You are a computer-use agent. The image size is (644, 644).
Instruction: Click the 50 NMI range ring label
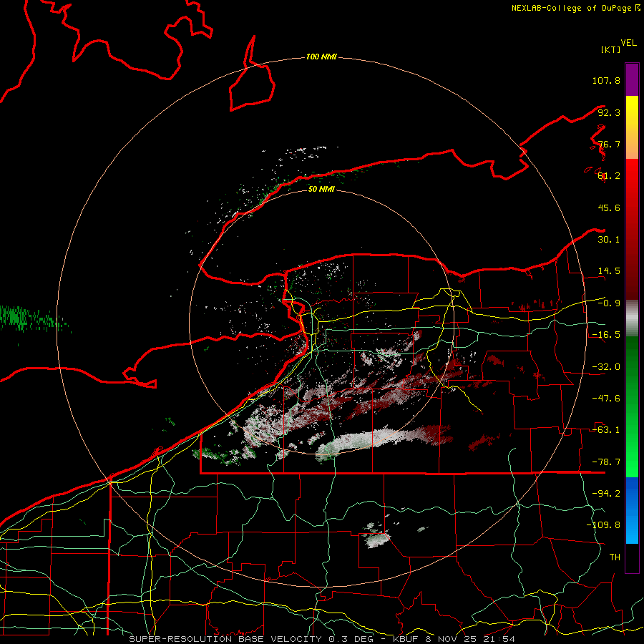321,189
